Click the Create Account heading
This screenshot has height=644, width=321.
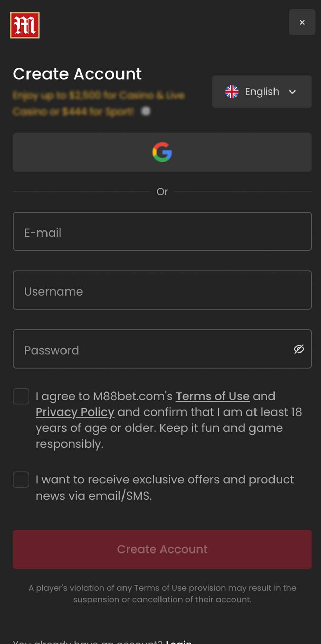(x=77, y=74)
